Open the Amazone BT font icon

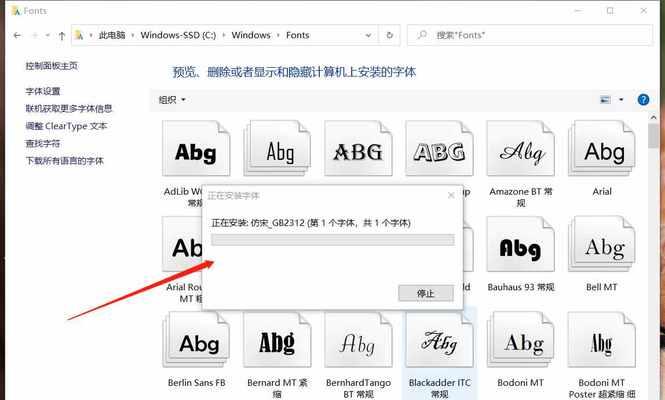point(520,148)
